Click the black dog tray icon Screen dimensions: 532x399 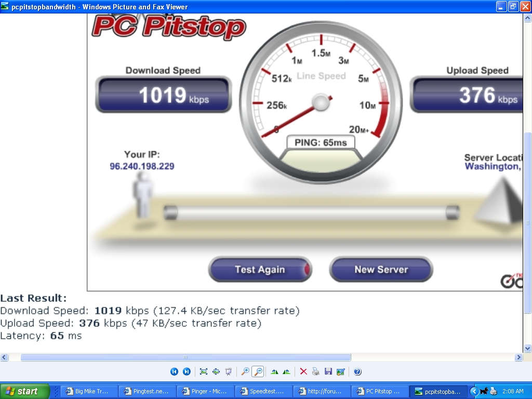(484, 391)
